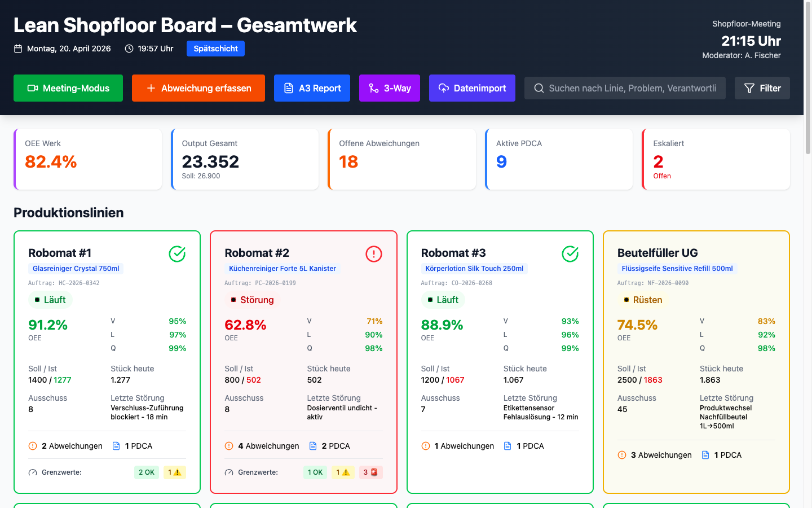Click the red alert icon on Robomat #2
The image size is (812, 508).
tap(373, 254)
